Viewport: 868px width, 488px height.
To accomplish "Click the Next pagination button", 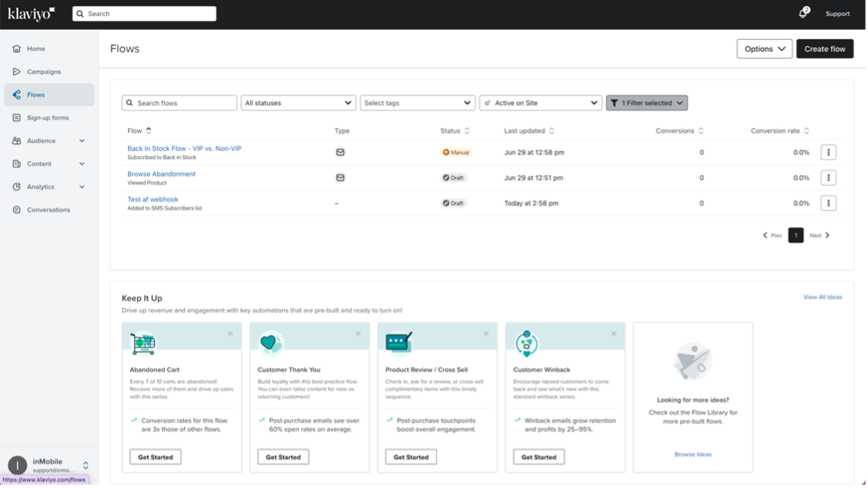I will pos(820,235).
